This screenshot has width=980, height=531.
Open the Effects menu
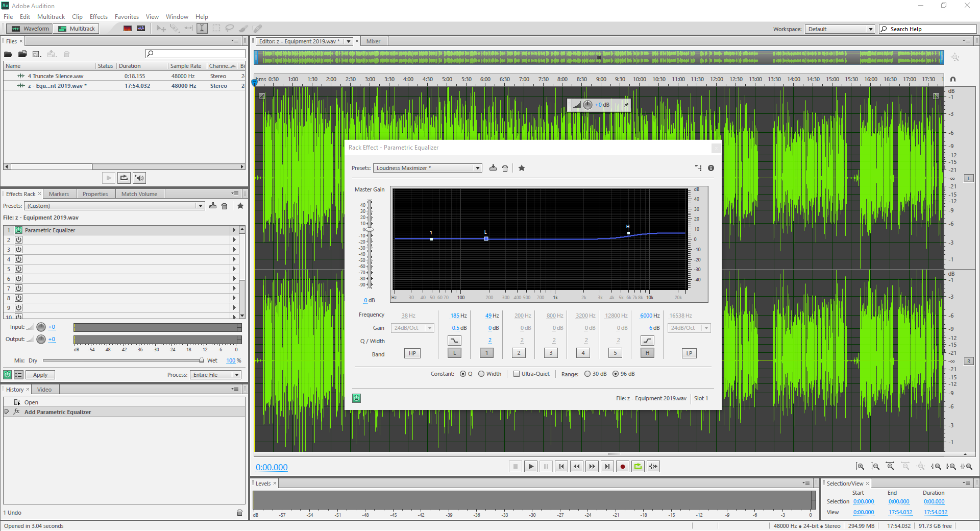(x=99, y=17)
